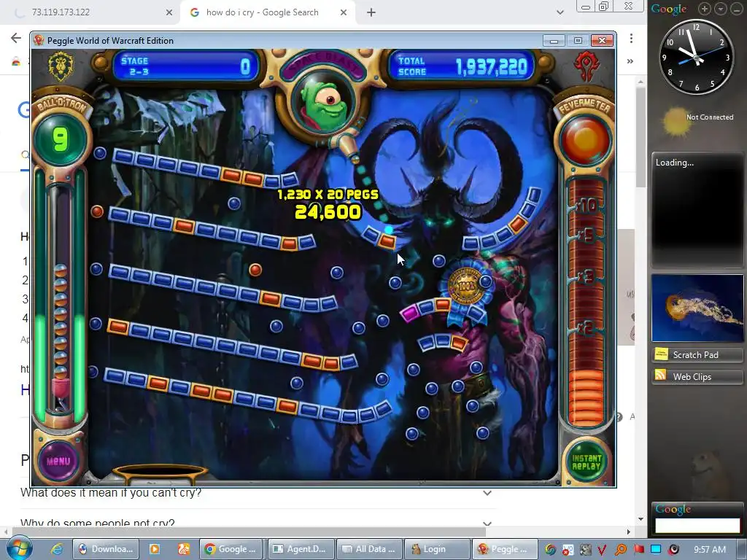Click the orange magnifier tray icon

point(621,550)
